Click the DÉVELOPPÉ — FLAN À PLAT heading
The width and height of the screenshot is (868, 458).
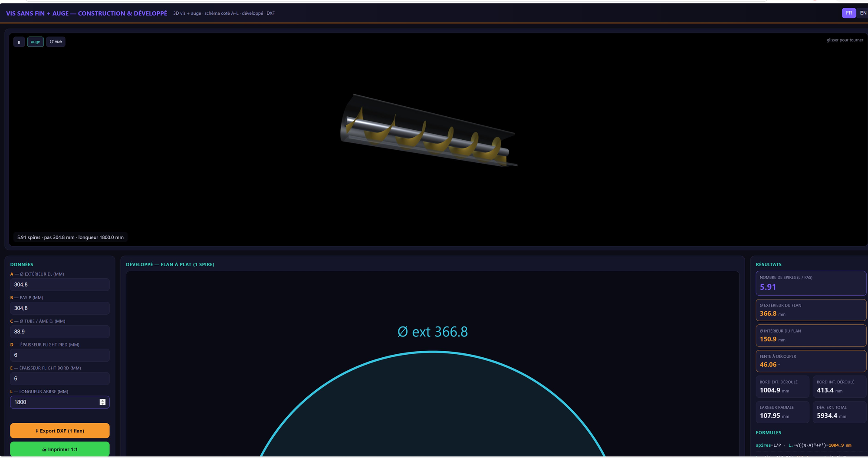(x=170, y=264)
